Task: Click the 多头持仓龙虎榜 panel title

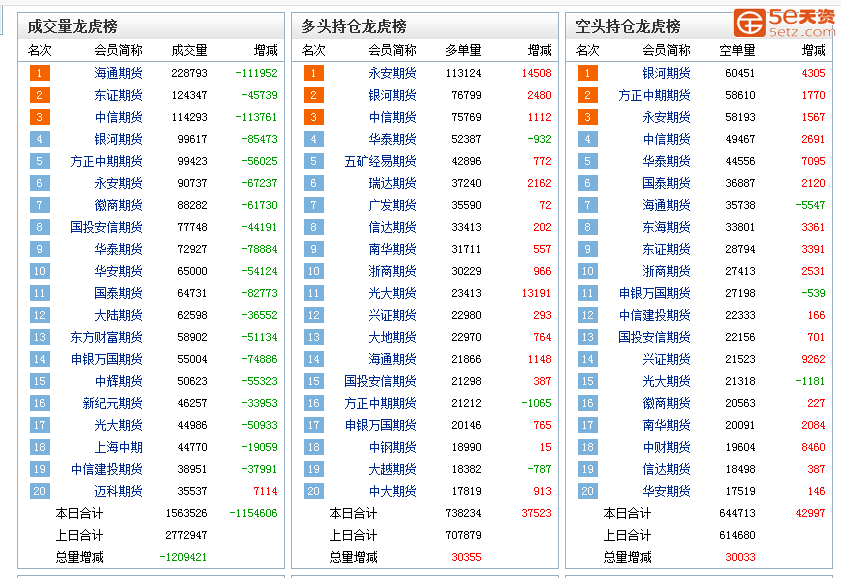Action: pyautogui.click(x=354, y=26)
